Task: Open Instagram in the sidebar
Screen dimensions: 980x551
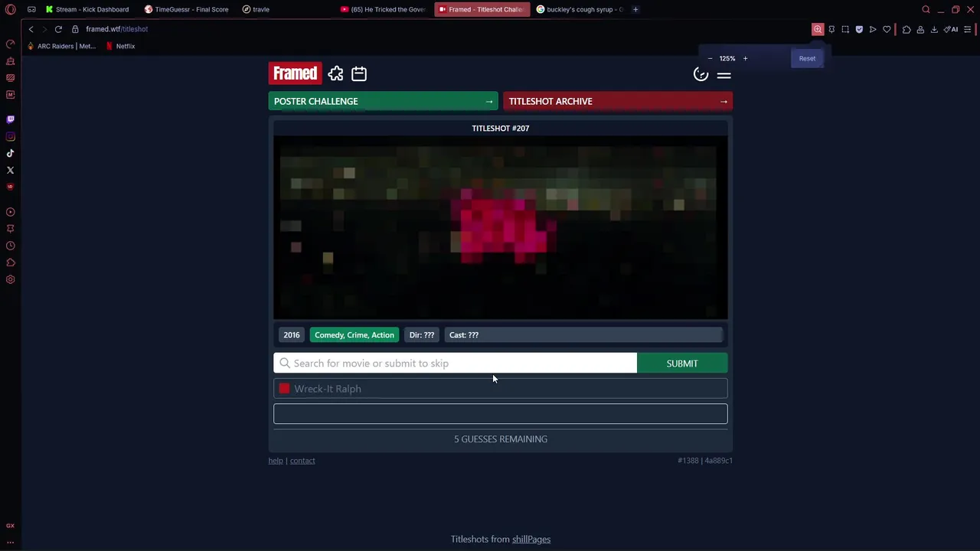Action: (10, 136)
